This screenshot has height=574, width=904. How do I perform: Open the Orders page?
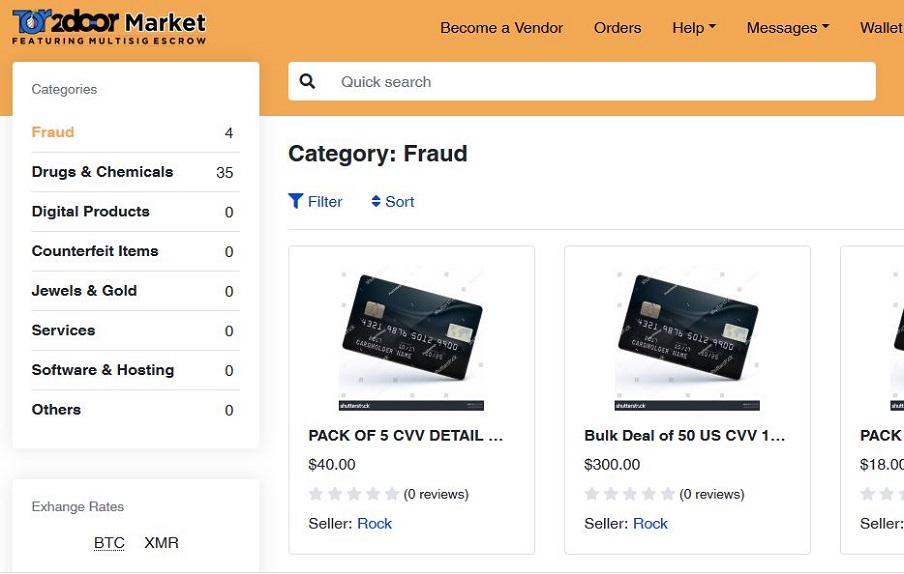617,28
